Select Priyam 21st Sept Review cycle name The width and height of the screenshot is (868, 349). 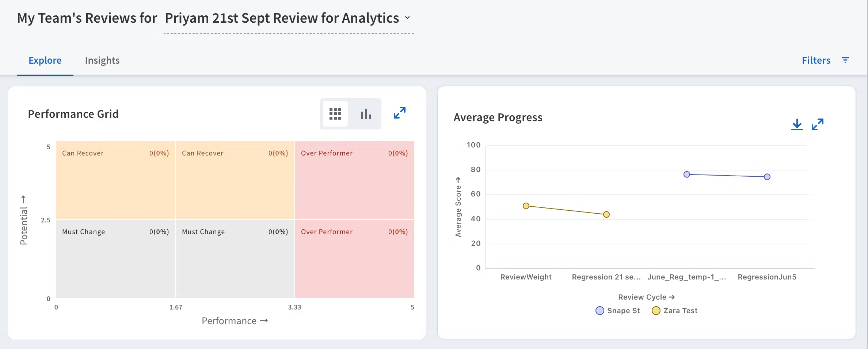pos(282,18)
